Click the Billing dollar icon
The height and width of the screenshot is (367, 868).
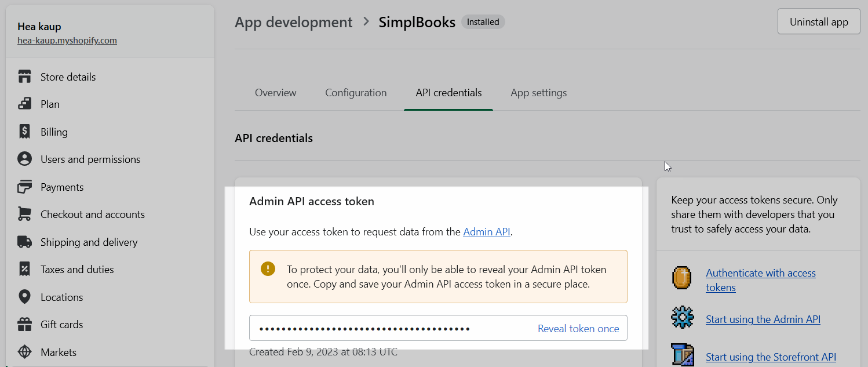pos(24,132)
